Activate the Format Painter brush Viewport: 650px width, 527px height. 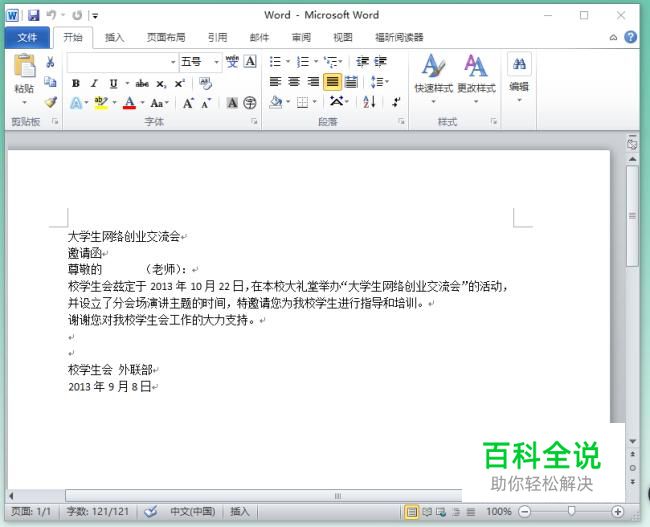pyautogui.click(x=50, y=102)
